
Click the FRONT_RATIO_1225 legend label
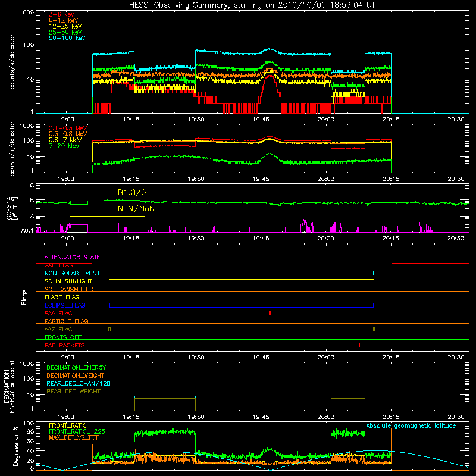coord(77,431)
